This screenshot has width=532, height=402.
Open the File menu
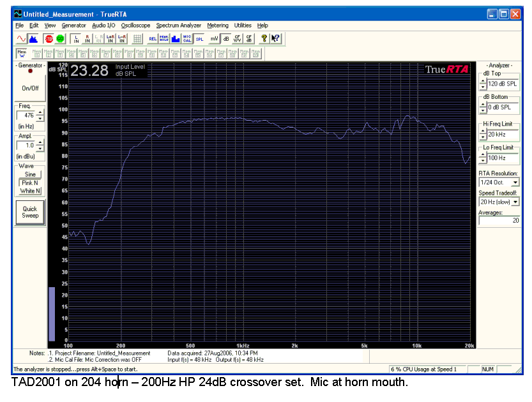(19, 26)
